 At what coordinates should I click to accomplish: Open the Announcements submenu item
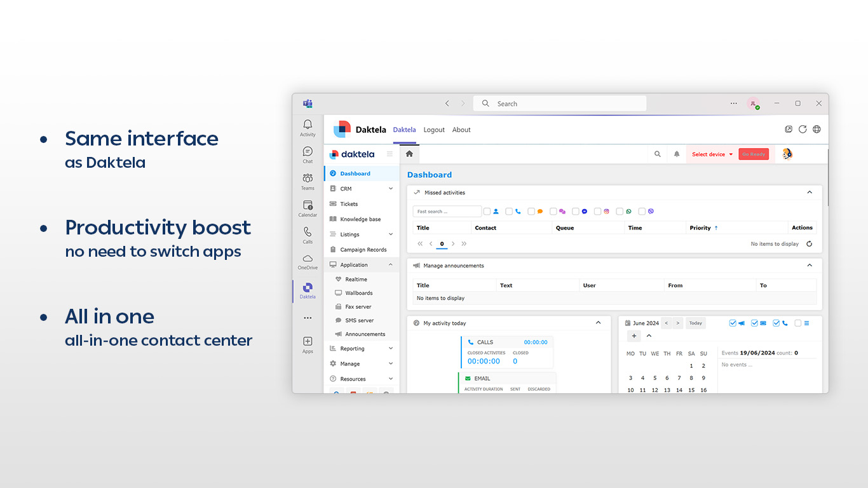362,334
